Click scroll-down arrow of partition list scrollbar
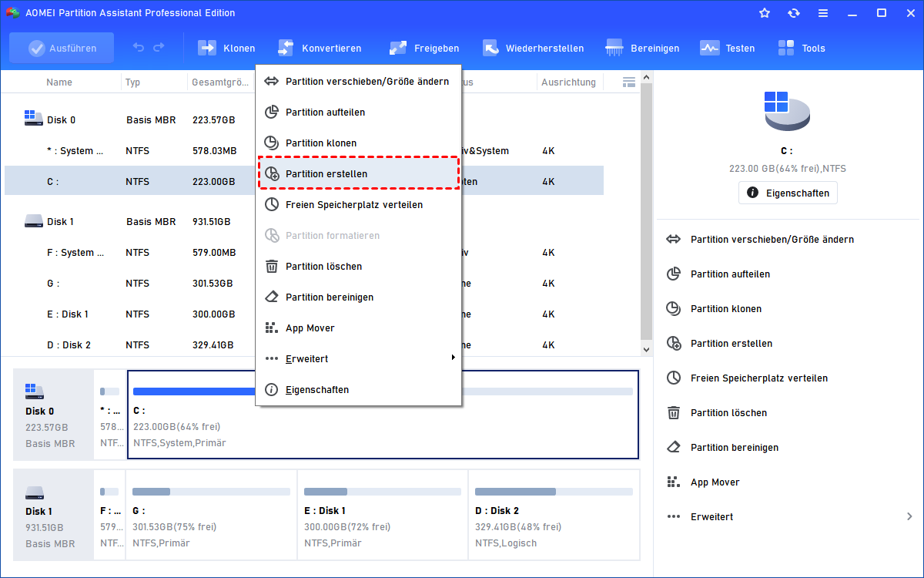 tap(647, 350)
